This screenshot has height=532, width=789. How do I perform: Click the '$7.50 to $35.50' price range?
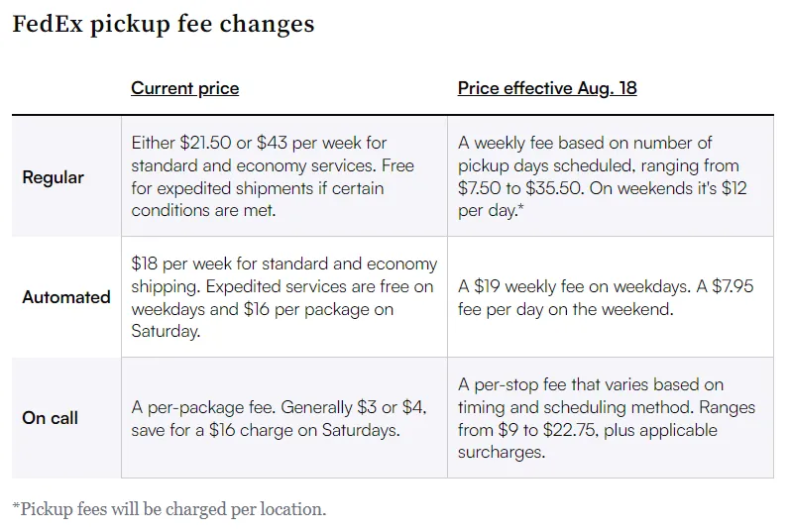[x=520, y=188]
